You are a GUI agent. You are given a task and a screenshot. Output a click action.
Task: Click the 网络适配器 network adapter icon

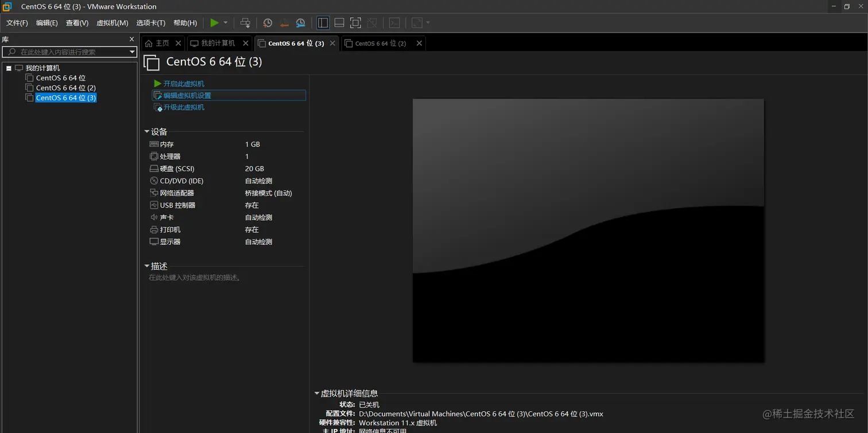click(154, 193)
